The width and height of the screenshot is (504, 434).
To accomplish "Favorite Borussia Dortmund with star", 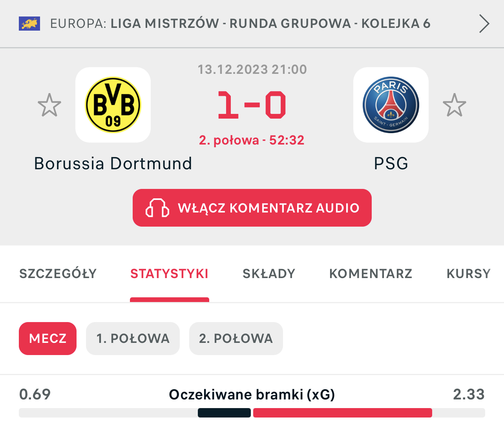I will point(49,105).
